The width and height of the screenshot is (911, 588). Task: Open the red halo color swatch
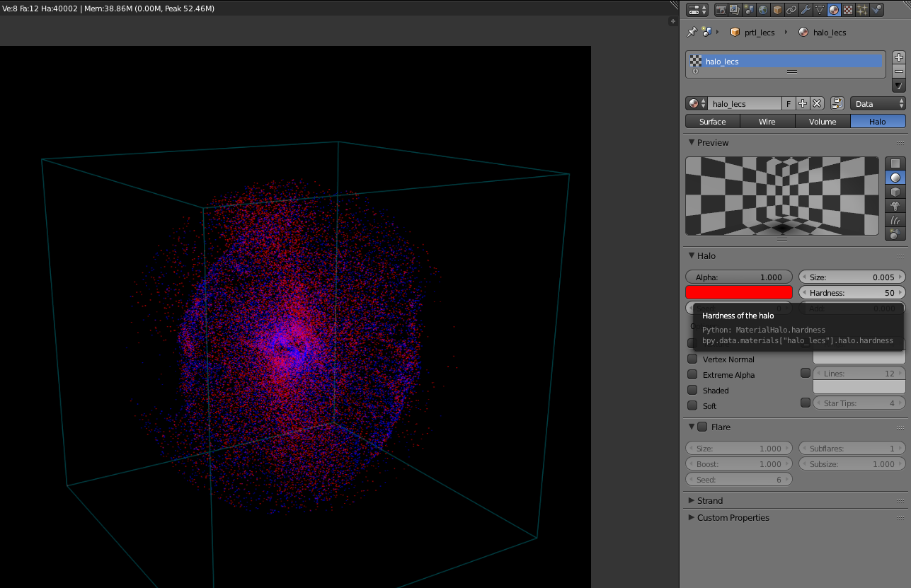tap(739, 292)
